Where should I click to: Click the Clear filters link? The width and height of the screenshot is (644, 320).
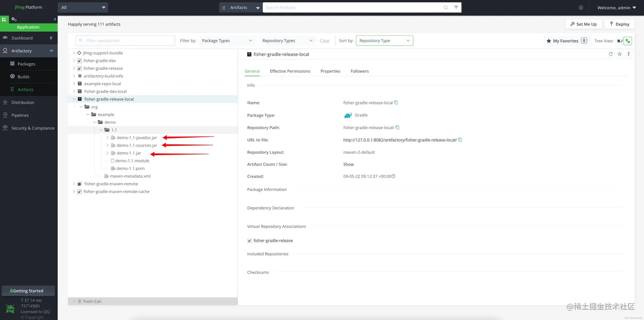click(x=325, y=41)
